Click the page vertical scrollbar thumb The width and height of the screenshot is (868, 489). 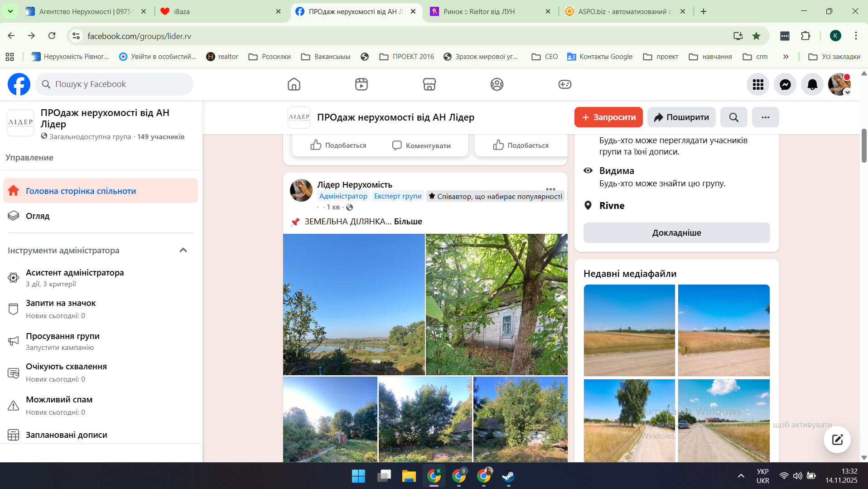click(864, 145)
